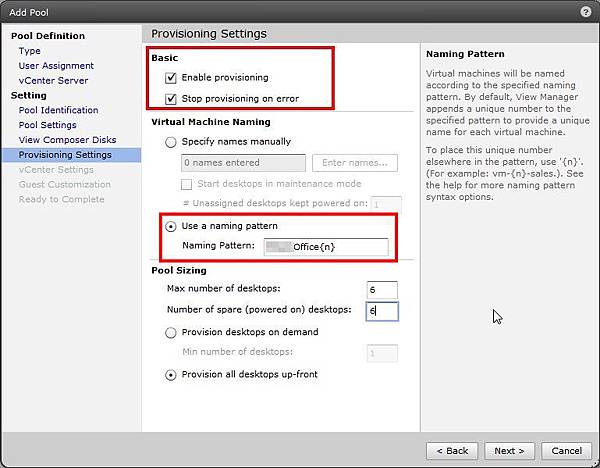Click the vCenter Settings sidebar step

[x=56, y=170]
